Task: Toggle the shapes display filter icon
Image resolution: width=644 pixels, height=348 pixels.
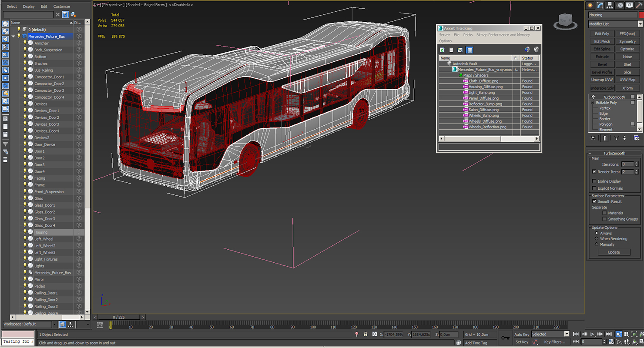Action: [5, 32]
